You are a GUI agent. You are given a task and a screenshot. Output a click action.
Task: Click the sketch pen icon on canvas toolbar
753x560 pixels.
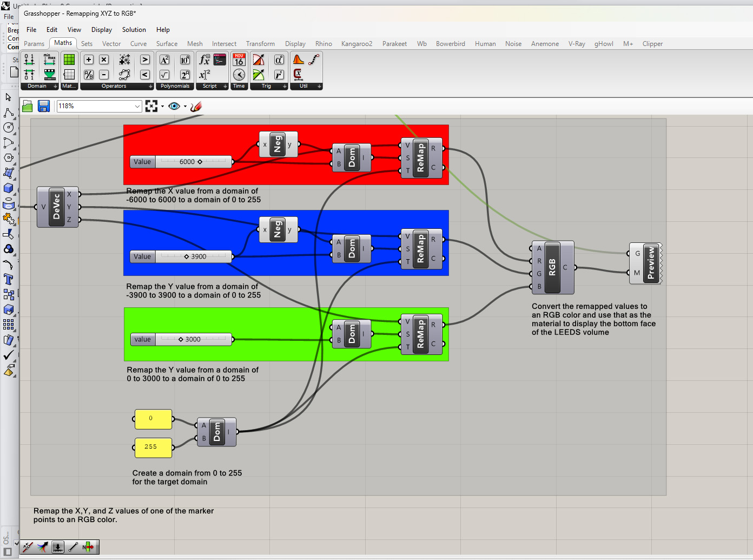pos(196,107)
